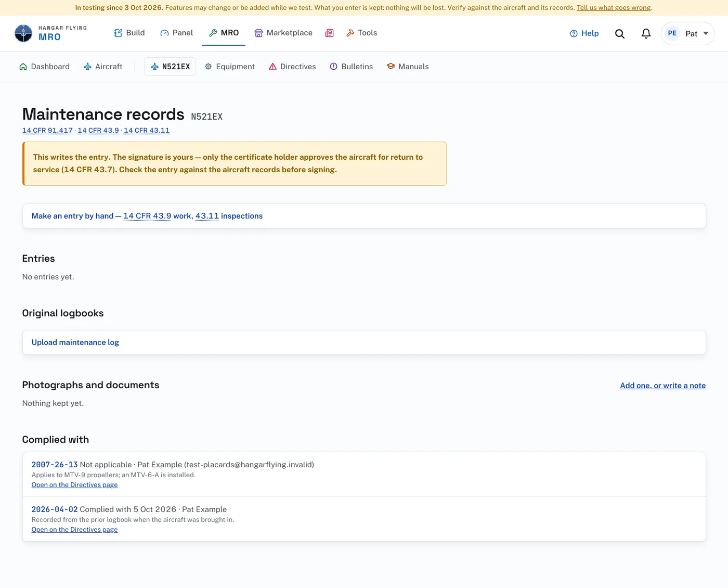Open the Directives tab

click(292, 67)
